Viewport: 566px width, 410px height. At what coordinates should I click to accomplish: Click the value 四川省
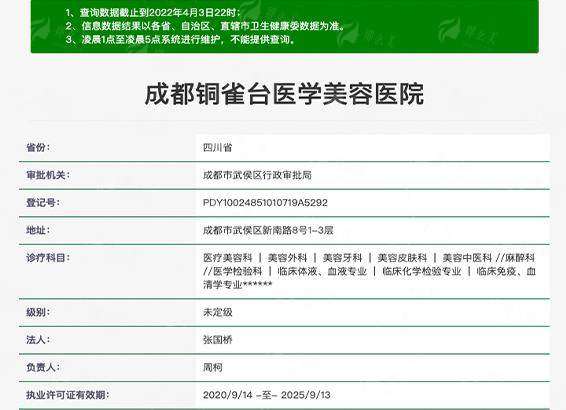tap(218, 148)
